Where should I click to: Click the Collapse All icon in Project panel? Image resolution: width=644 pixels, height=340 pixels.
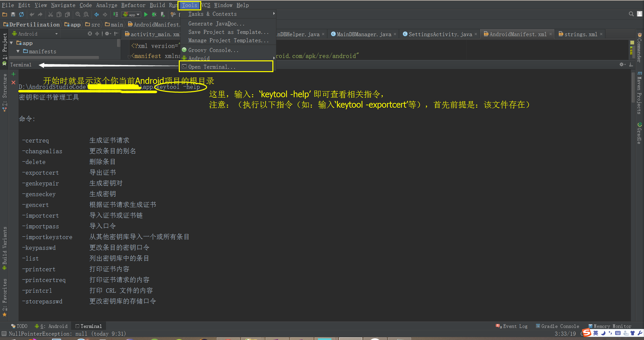point(97,34)
